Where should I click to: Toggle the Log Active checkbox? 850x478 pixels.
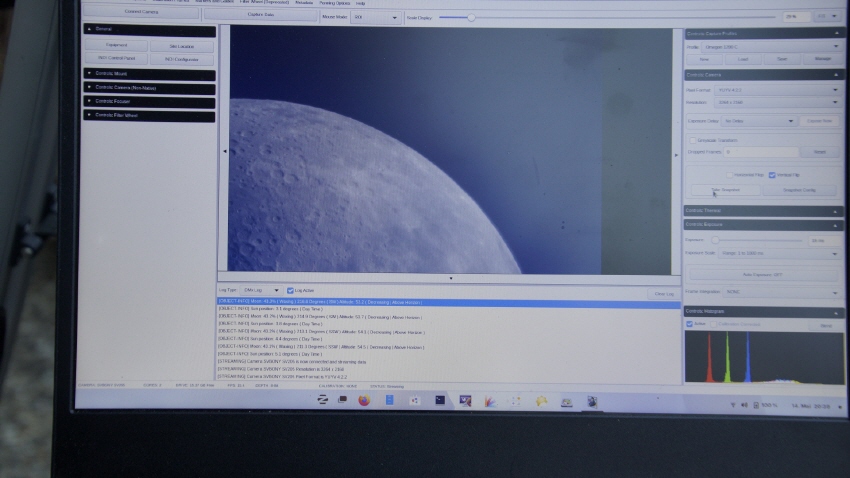290,290
